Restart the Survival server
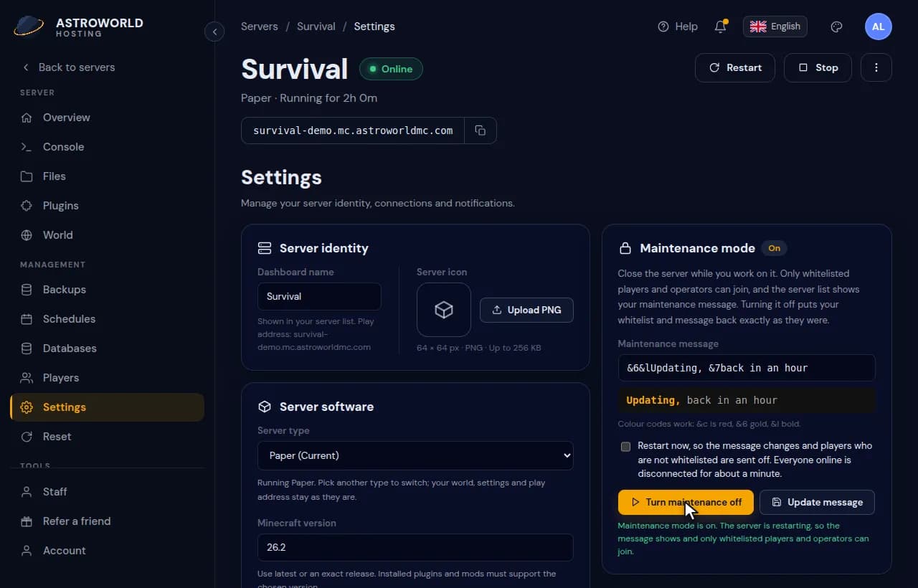This screenshot has height=588, width=918. pos(735,67)
